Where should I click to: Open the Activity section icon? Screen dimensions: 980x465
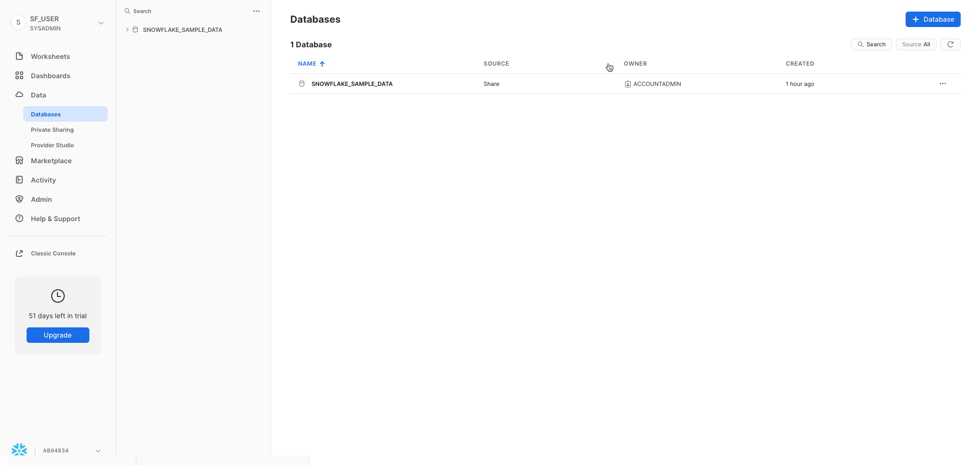19,180
